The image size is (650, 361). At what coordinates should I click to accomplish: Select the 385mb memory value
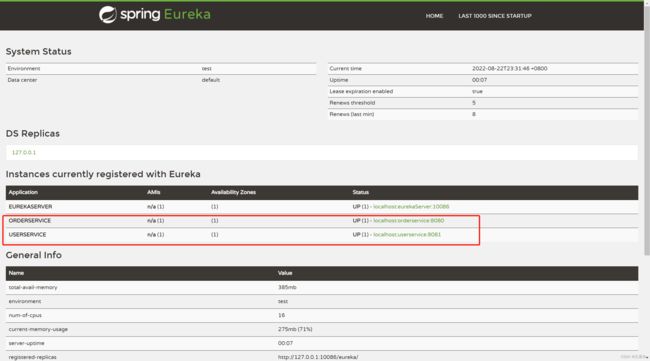pos(287,287)
